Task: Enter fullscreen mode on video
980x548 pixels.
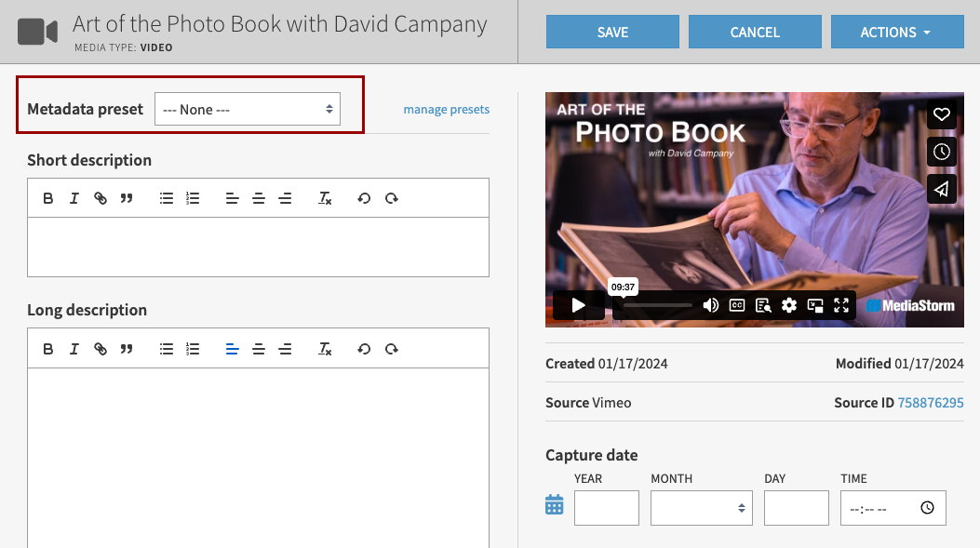Action: click(x=841, y=305)
